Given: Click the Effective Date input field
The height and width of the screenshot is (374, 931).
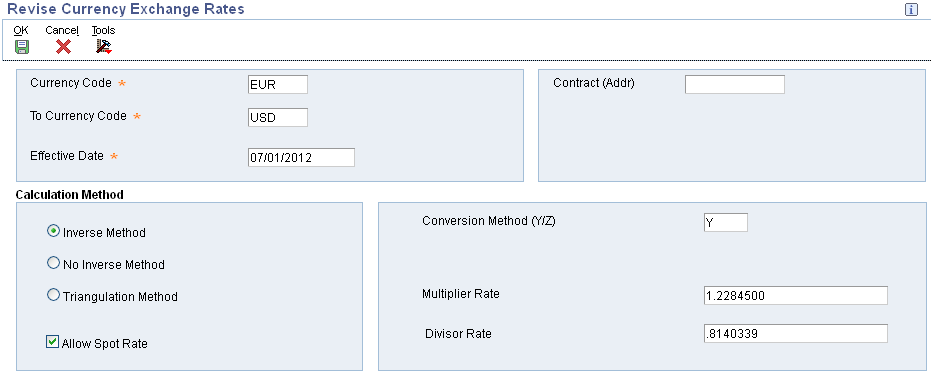Looking at the screenshot, I should click(301, 157).
